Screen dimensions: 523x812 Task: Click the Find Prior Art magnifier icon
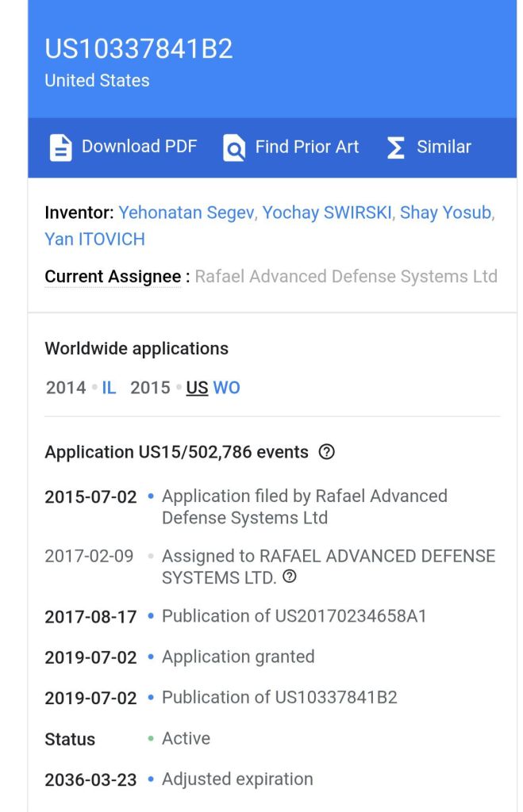click(234, 147)
